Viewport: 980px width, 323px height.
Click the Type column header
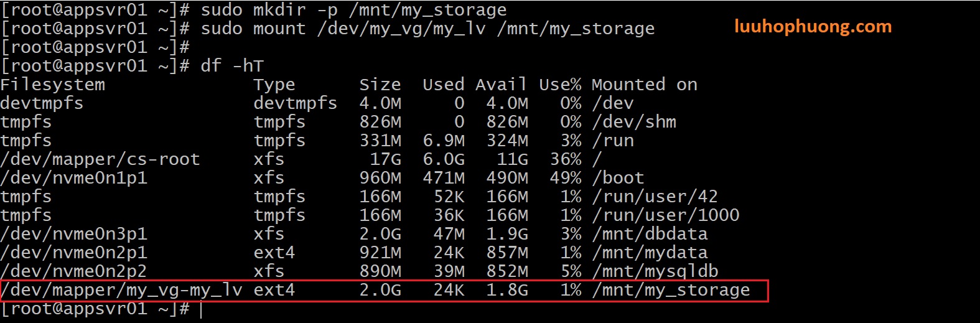[274, 85]
